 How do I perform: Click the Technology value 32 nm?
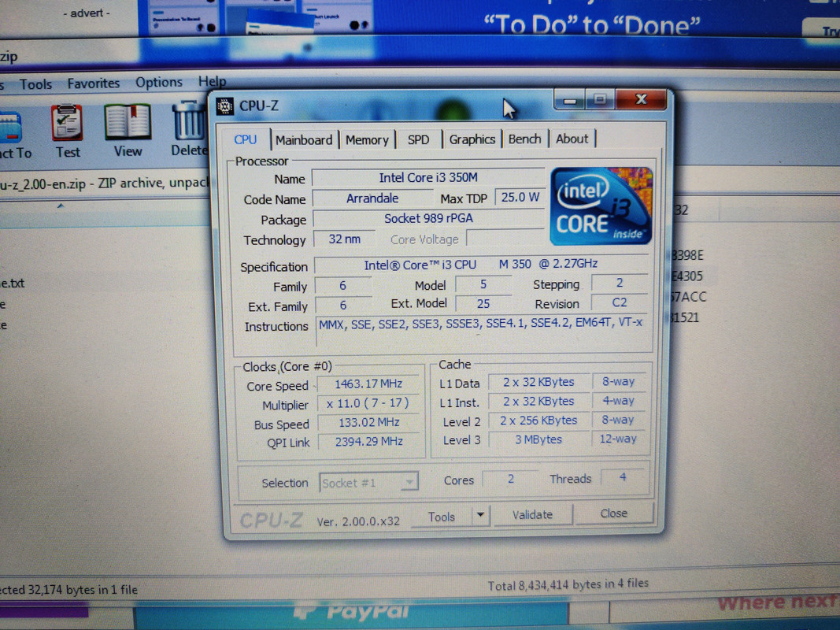click(x=345, y=239)
